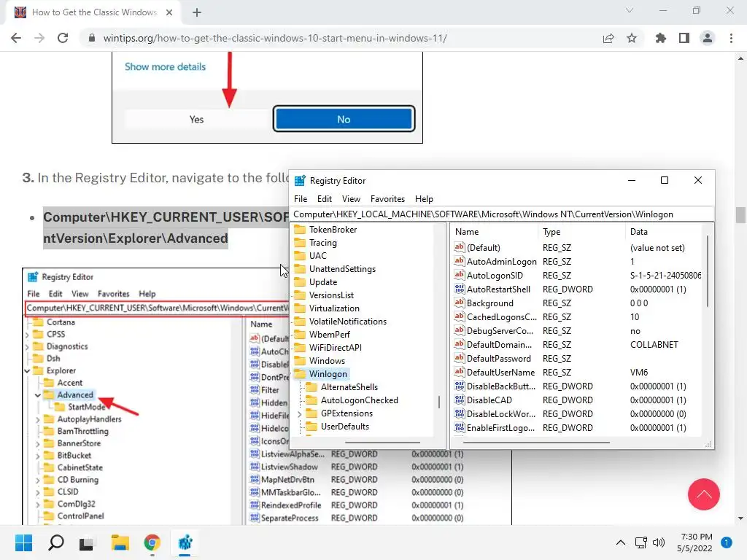The height and width of the screenshot is (560, 747).
Task: Click the Registry Editor address path bar
Action: coord(503,214)
